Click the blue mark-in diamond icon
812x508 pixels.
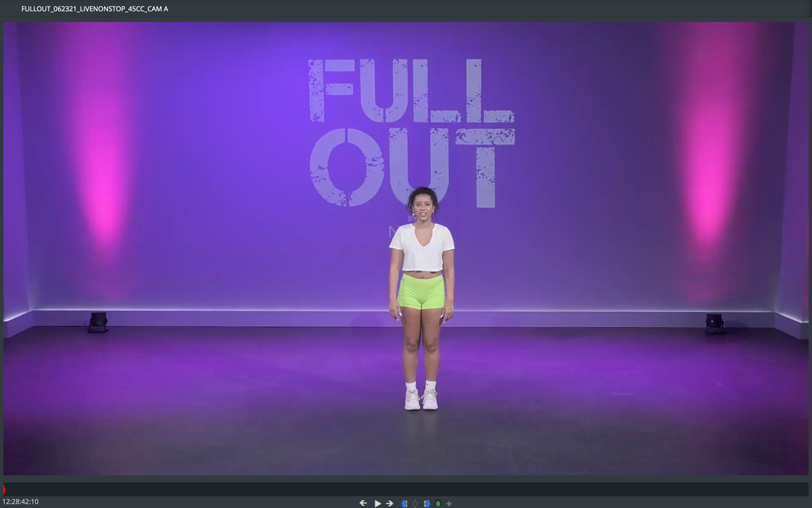point(405,503)
